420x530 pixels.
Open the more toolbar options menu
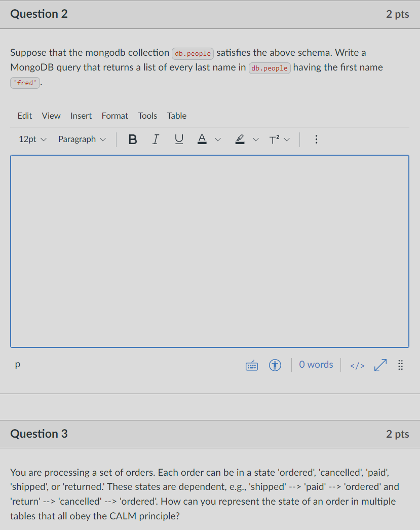[x=316, y=139]
